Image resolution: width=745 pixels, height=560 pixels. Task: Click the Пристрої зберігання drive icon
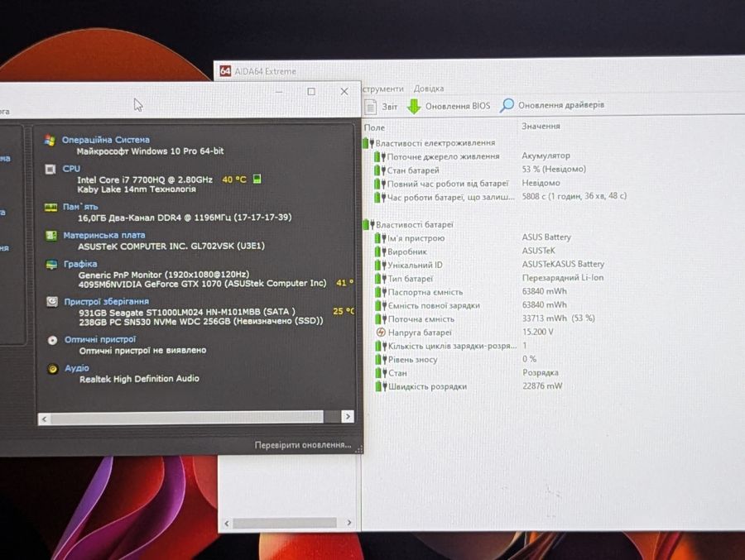tap(52, 302)
